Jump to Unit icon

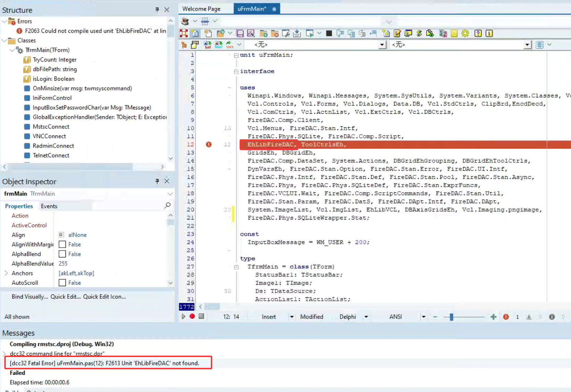(230, 45)
